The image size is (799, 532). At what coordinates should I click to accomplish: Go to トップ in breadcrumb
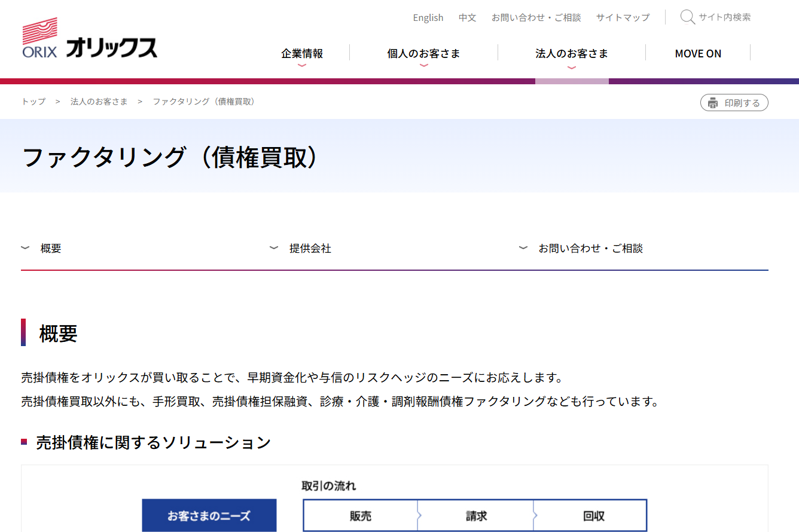[33, 102]
